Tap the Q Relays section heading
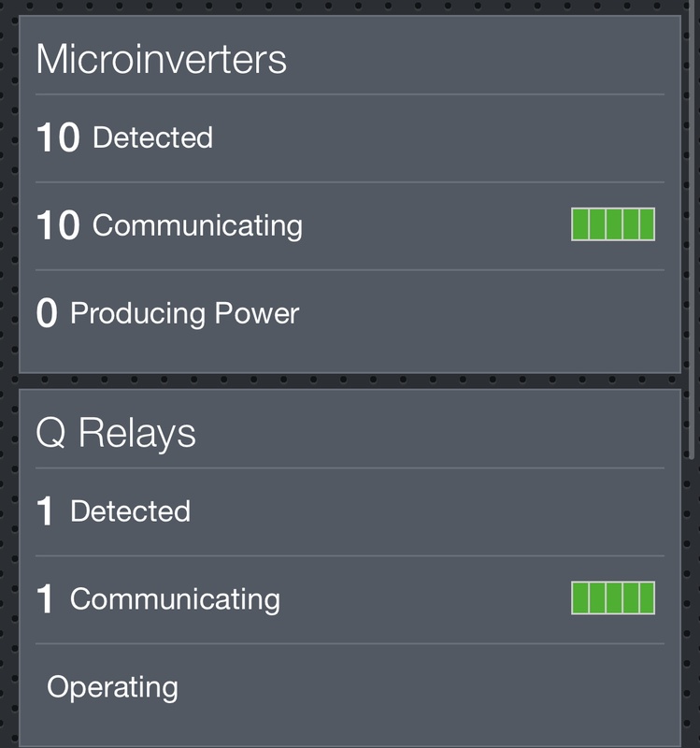This screenshot has width=700, height=748. (116, 433)
